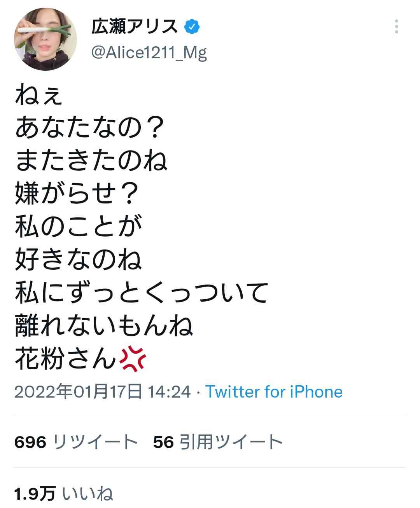420x508 pixels.
Task: Click the words 花粉さん in the tweet
Action: 66,359
